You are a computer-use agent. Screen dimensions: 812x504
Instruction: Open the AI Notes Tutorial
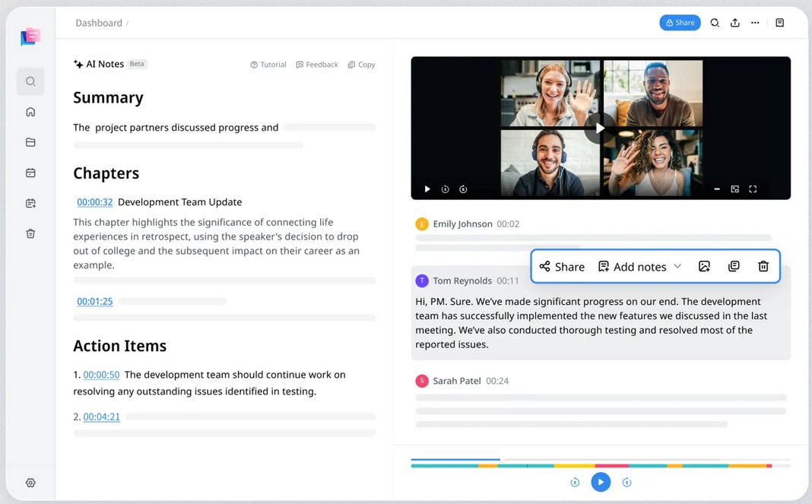click(x=268, y=65)
